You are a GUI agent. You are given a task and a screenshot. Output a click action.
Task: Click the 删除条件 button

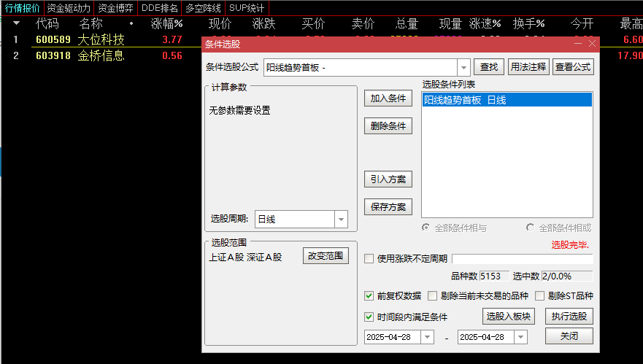click(x=388, y=126)
